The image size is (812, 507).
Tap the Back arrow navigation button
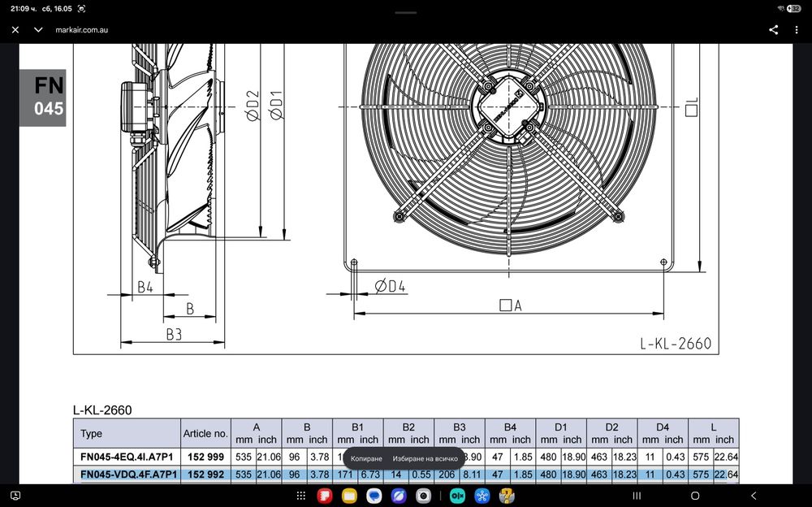(754, 496)
